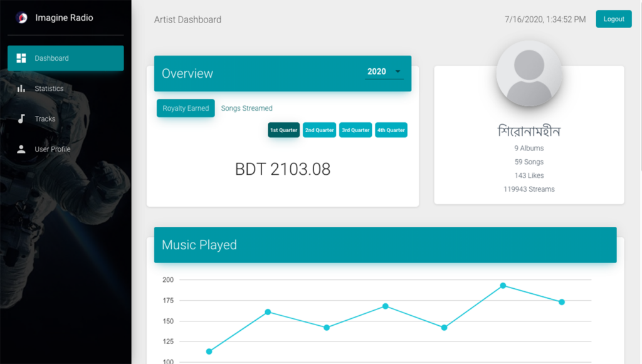Click the Imagine Radio logo icon
Screen dimensions: 642x364
click(21, 18)
